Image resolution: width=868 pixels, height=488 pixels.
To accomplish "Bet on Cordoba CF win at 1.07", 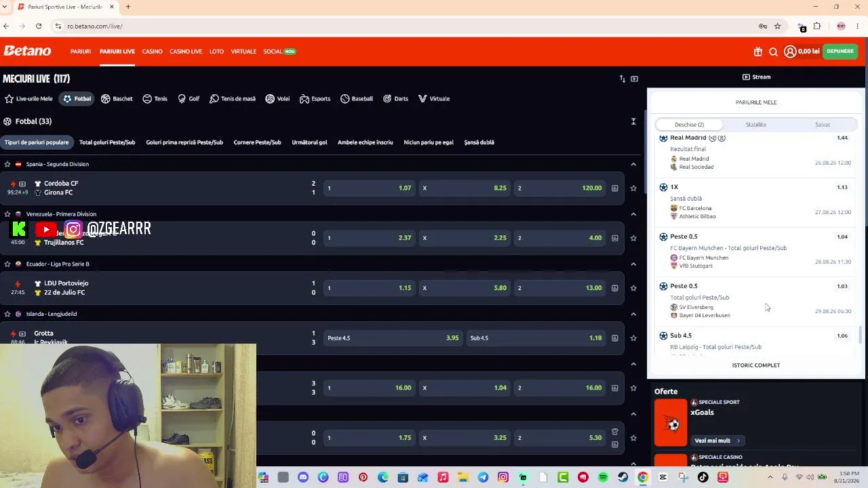I will point(370,188).
